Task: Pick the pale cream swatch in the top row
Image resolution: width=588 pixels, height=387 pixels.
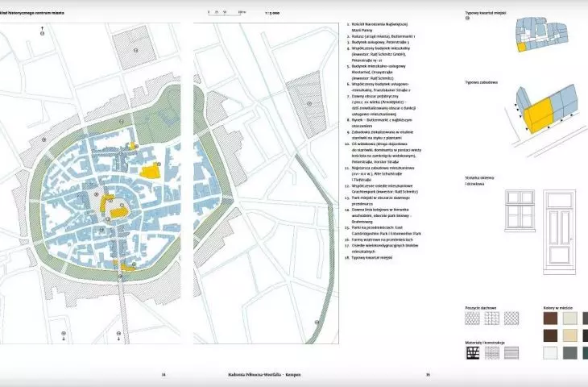Action: [570, 318]
